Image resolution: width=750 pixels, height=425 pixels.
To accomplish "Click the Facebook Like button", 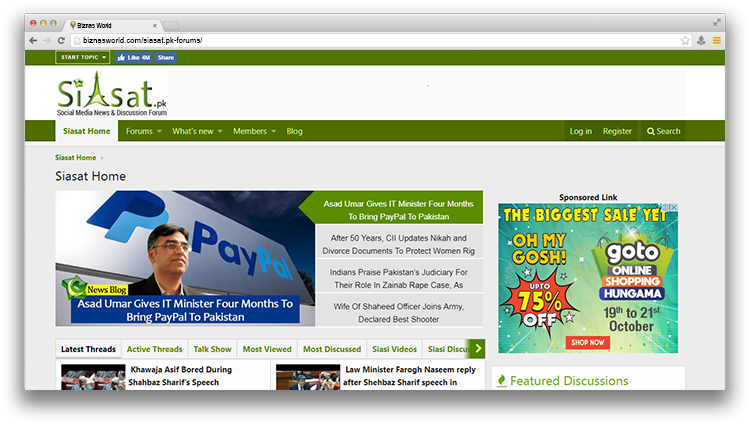I will click(x=134, y=58).
